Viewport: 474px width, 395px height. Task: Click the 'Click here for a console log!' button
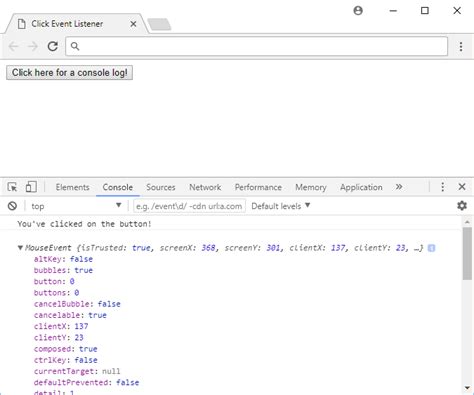point(69,73)
